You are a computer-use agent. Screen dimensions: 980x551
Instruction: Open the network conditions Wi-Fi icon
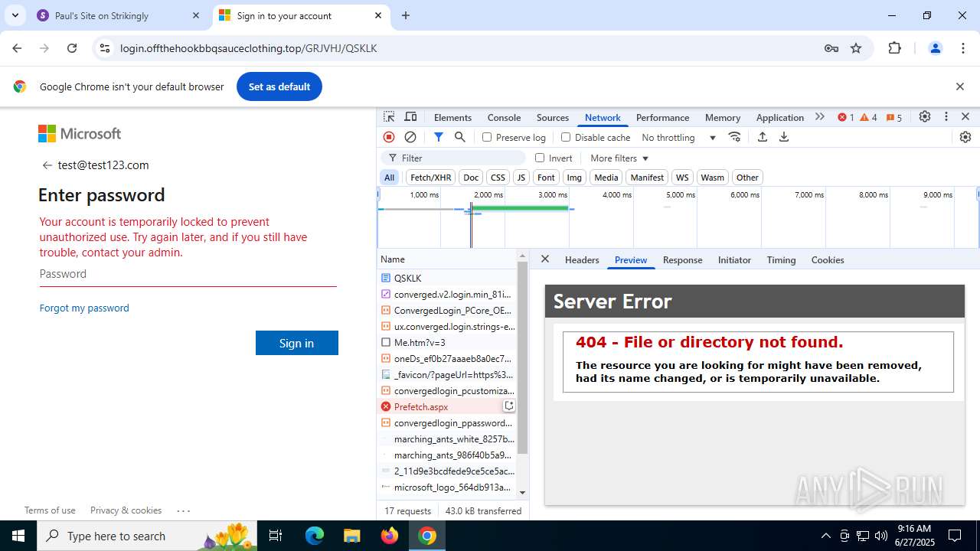pyautogui.click(x=734, y=137)
